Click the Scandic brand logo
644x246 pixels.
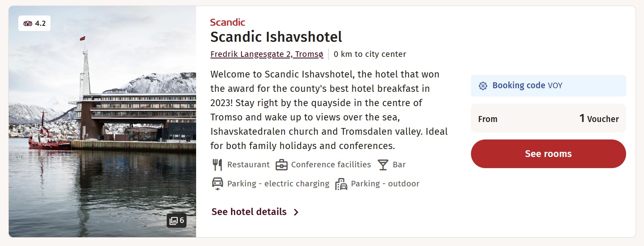pyautogui.click(x=228, y=22)
